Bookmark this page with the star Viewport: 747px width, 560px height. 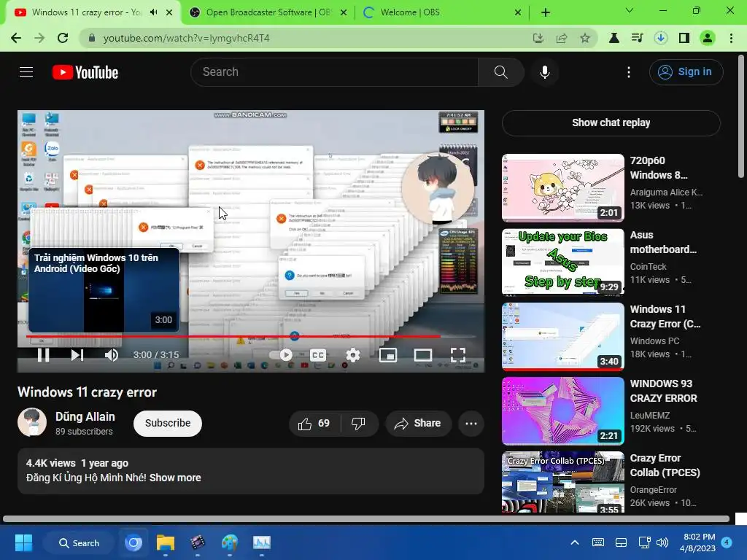point(585,38)
